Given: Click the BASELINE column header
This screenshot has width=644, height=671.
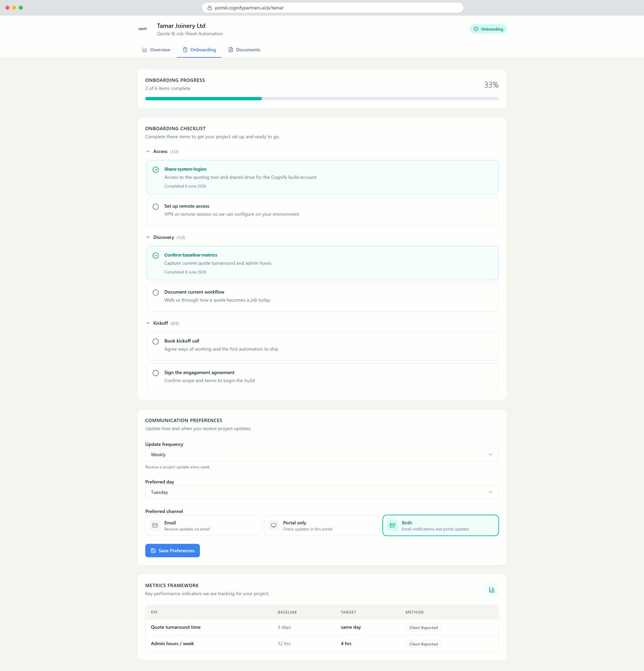Looking at the screenshot, I should [x=287, y=612].
